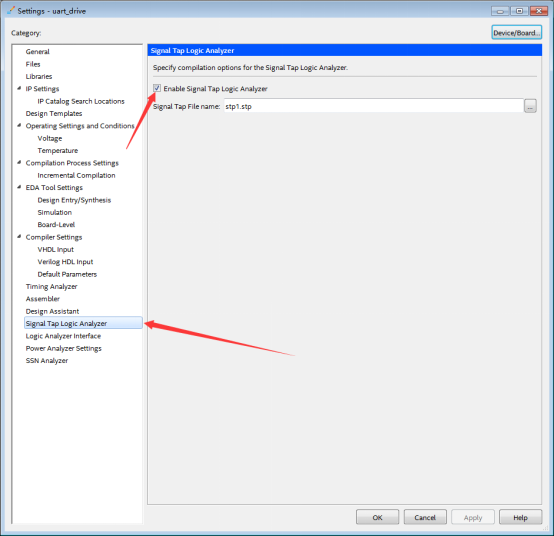This screenshot has height=536, width=554.
Task: Select the Logic Analyzer Interface item
Action: (x=63, y=336)
